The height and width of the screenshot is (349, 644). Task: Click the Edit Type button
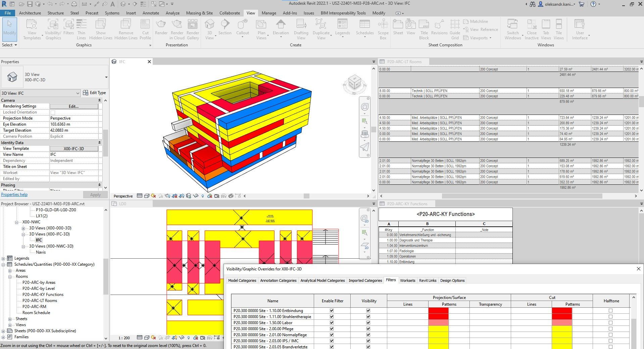point(94,93)
